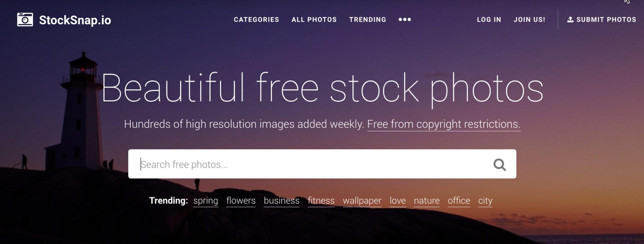The width and height of the screenshot is (644, 244).
Task: Open the Categories menu
Action: click(256, 20)
